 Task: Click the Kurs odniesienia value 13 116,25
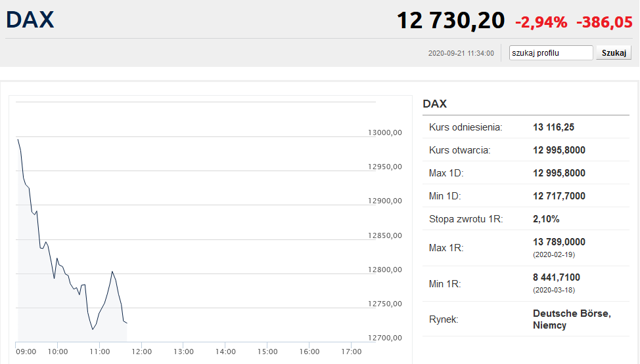553,127
